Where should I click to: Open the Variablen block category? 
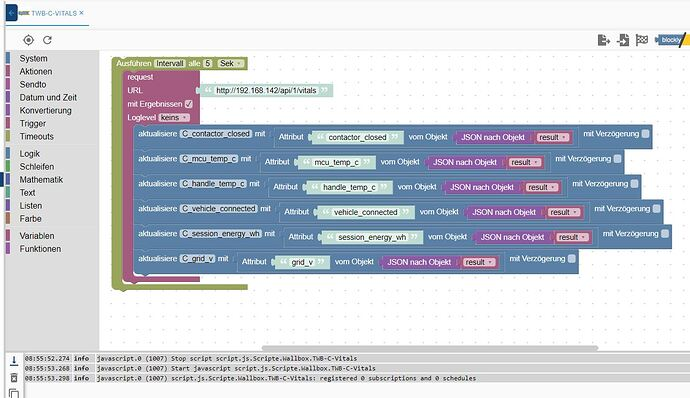pos(37,236)
